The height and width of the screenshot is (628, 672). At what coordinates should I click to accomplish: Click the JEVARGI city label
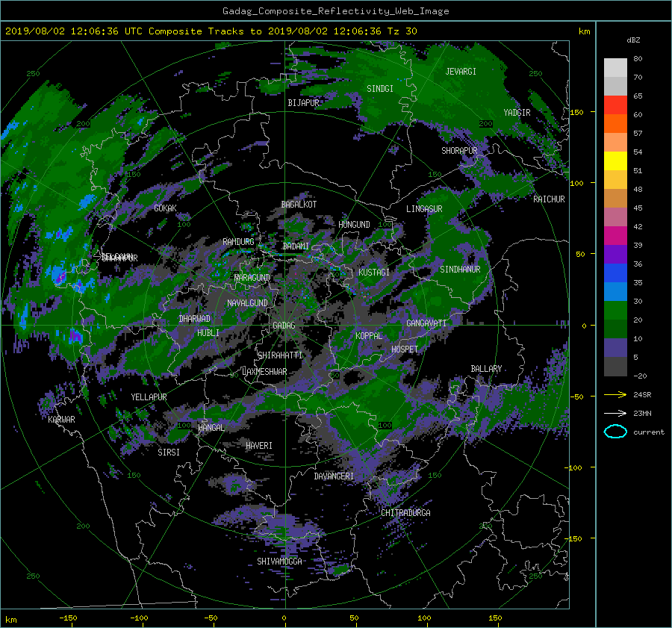(461, 72)
